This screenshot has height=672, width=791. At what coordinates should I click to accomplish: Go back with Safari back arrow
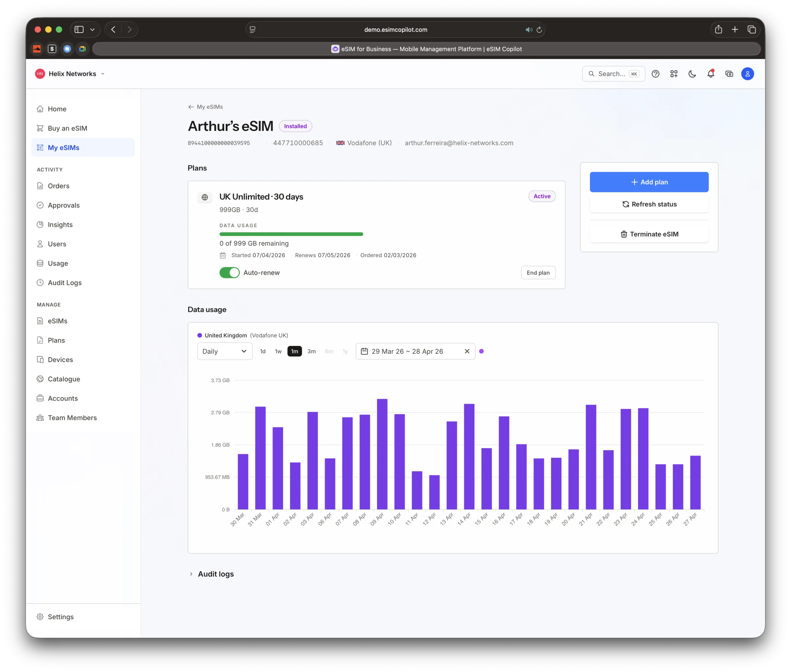[113, 29]
